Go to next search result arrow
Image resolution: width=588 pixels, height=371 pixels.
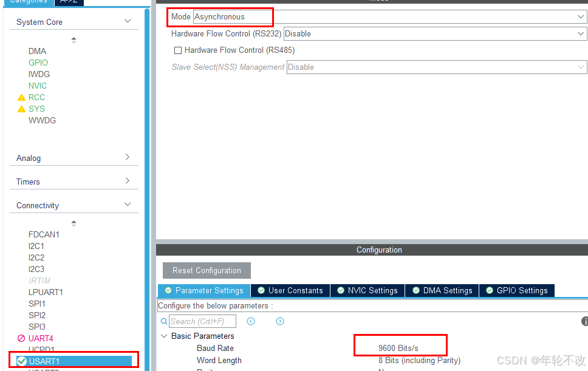click(280, 321)
